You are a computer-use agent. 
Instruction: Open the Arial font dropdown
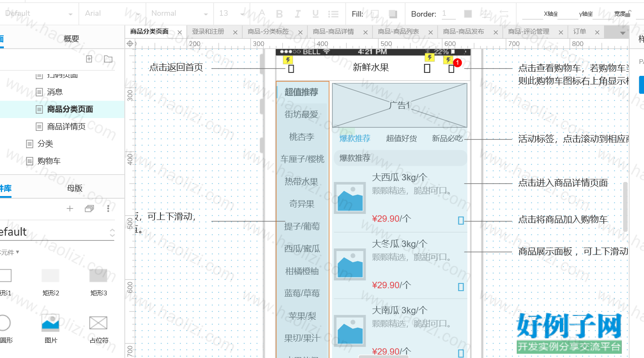tap(112, 14)
